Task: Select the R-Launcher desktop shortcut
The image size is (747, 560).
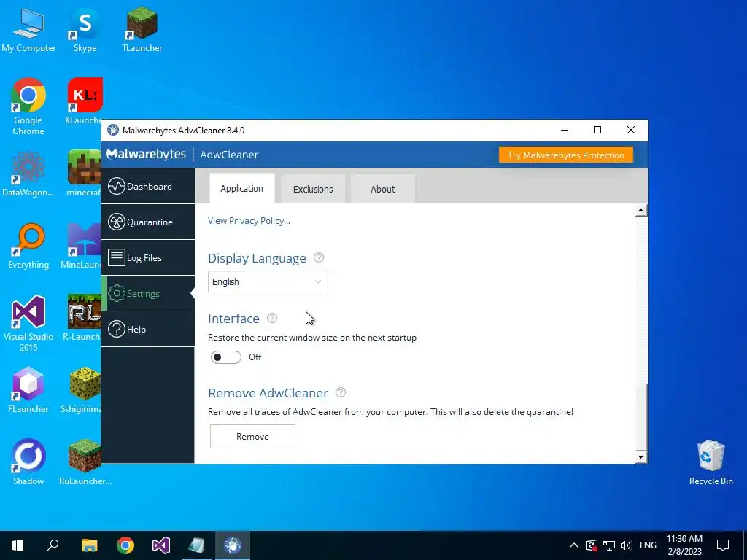Action: coord(82,318)
